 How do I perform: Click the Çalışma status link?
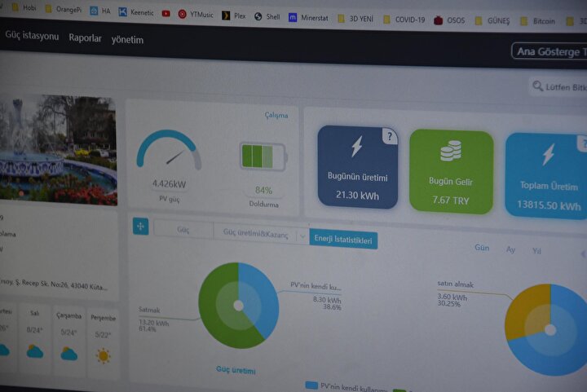pyautogui.click(x=276, y=115)
